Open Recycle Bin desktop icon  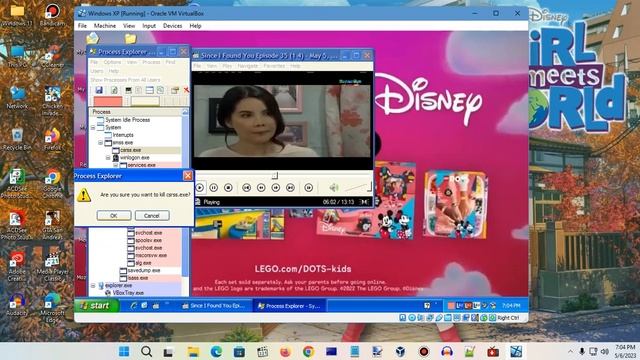coord(17,139)
